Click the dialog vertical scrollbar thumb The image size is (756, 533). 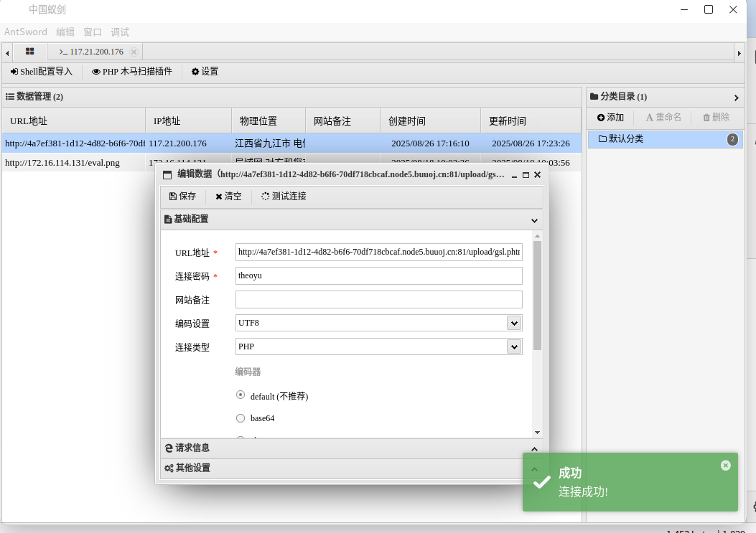537,296
